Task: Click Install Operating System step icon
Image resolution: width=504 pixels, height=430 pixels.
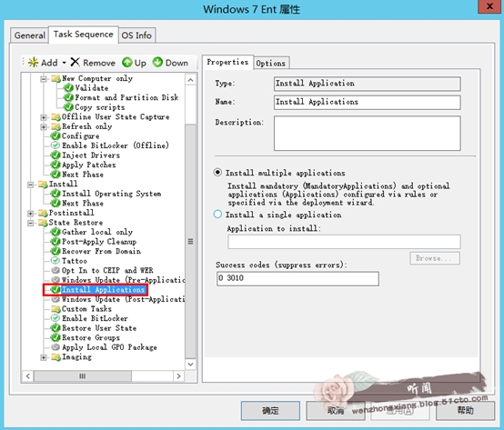Action: coord(55,194)
